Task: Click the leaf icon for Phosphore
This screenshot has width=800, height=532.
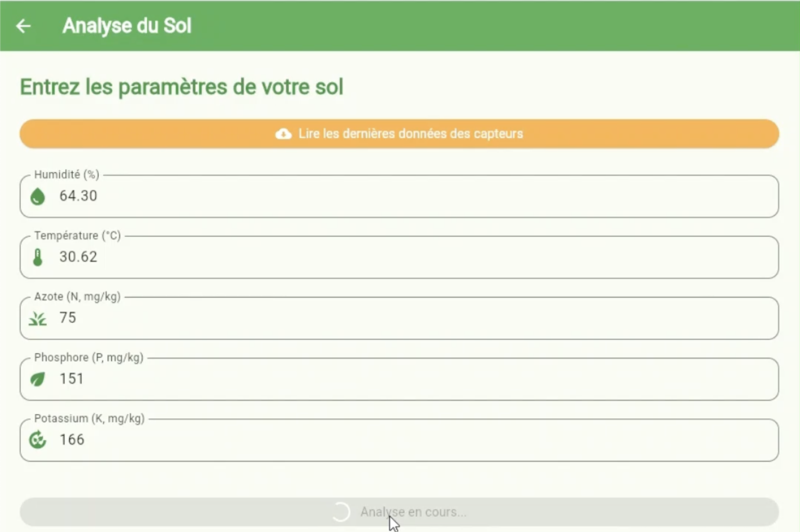Action: (x=38, y=379)
